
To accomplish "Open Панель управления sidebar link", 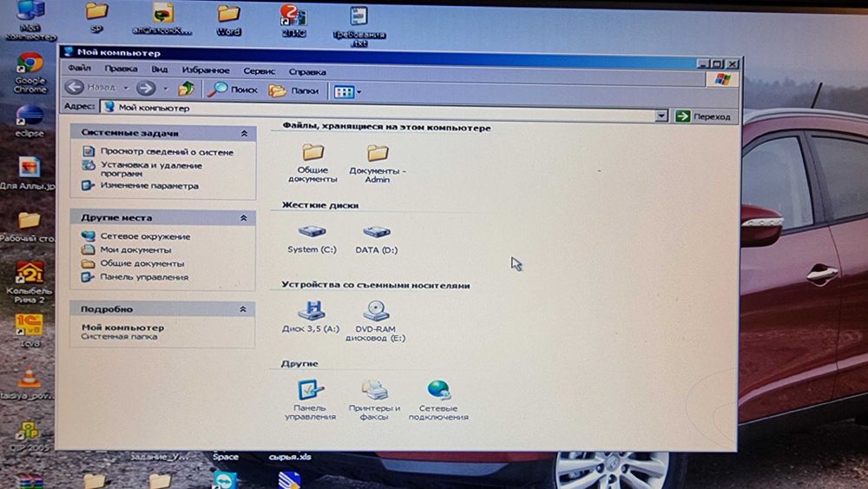I will [x=135, y=277].
